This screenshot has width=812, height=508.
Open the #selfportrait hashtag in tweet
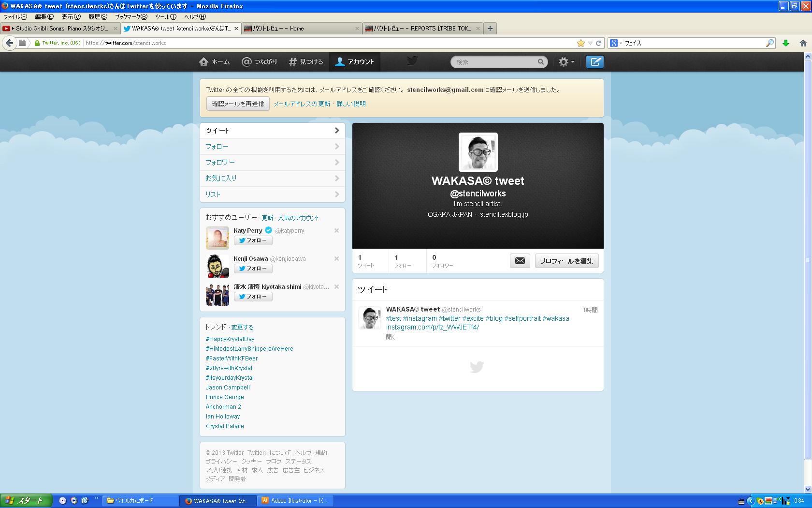522,319
